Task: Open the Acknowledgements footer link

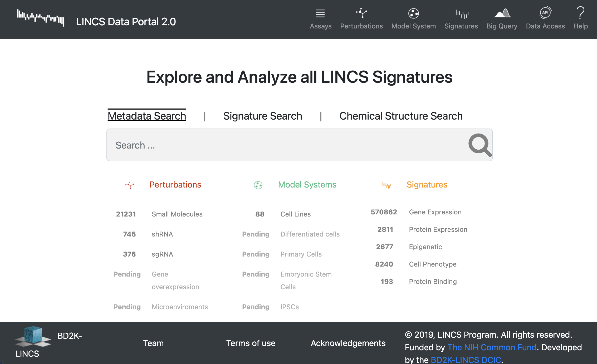Action: [348, 343]
